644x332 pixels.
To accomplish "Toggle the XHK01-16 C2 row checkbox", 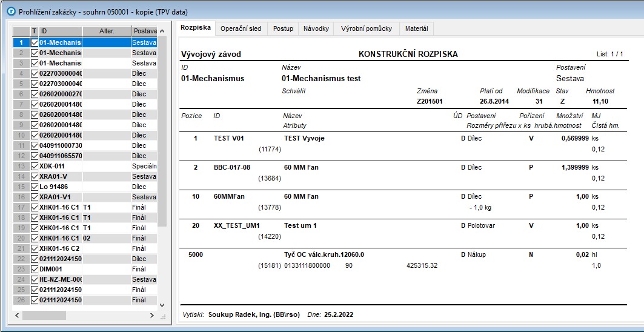I will (35, 248).
